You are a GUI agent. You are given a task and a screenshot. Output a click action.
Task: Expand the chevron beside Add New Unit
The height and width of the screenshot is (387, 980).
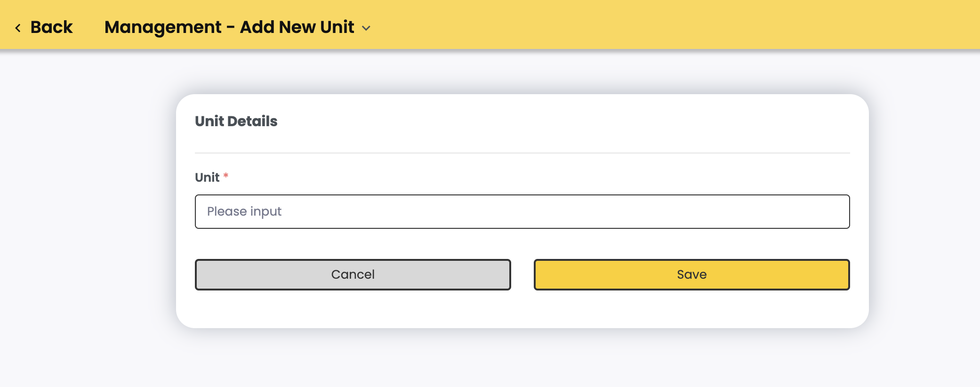click(x=366, y=28)
